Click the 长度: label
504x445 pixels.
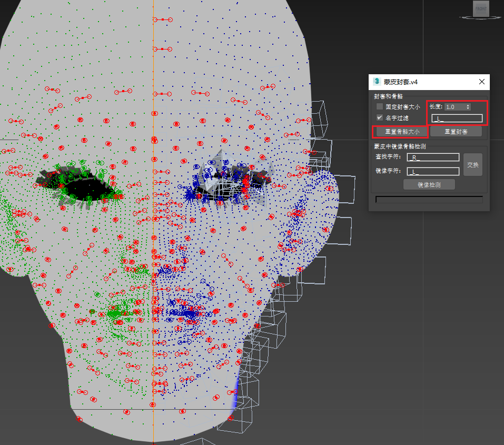[x=436, y=107]
